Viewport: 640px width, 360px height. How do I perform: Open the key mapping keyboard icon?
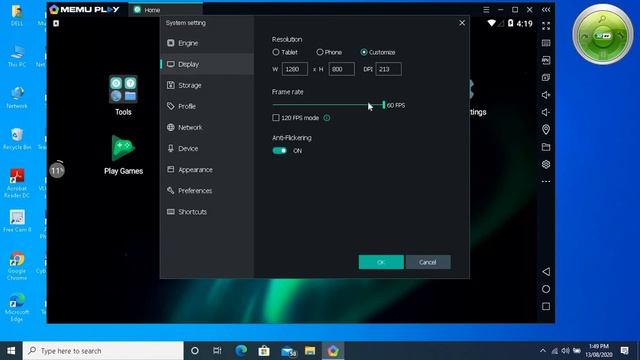click(546, 43)
